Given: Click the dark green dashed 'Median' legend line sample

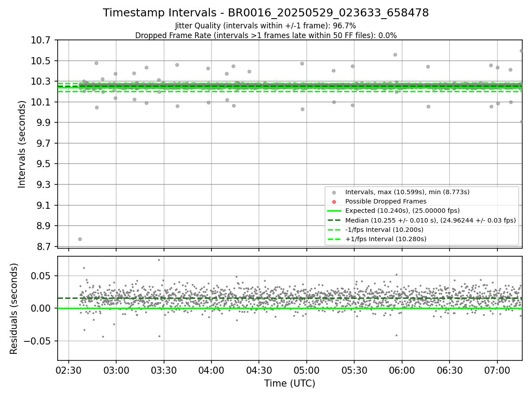Looking at the screenshot, I should point(334,220).
